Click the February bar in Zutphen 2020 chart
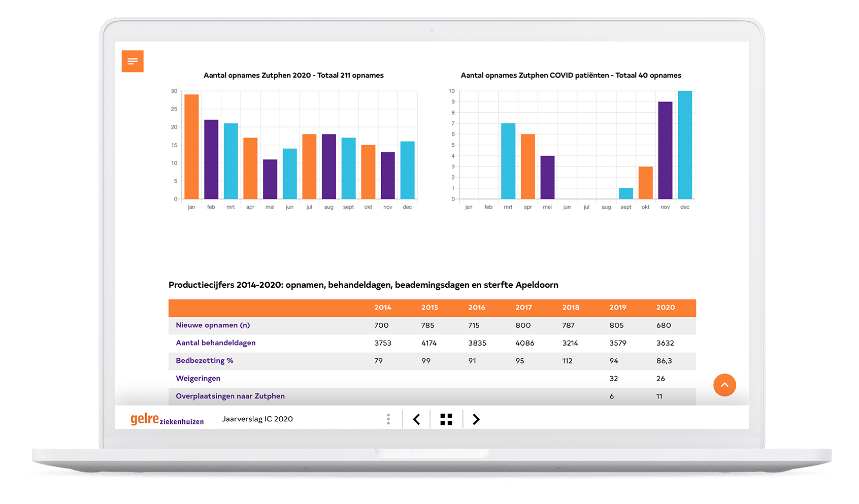Screen dimensions: 859x504 point(211,159)
